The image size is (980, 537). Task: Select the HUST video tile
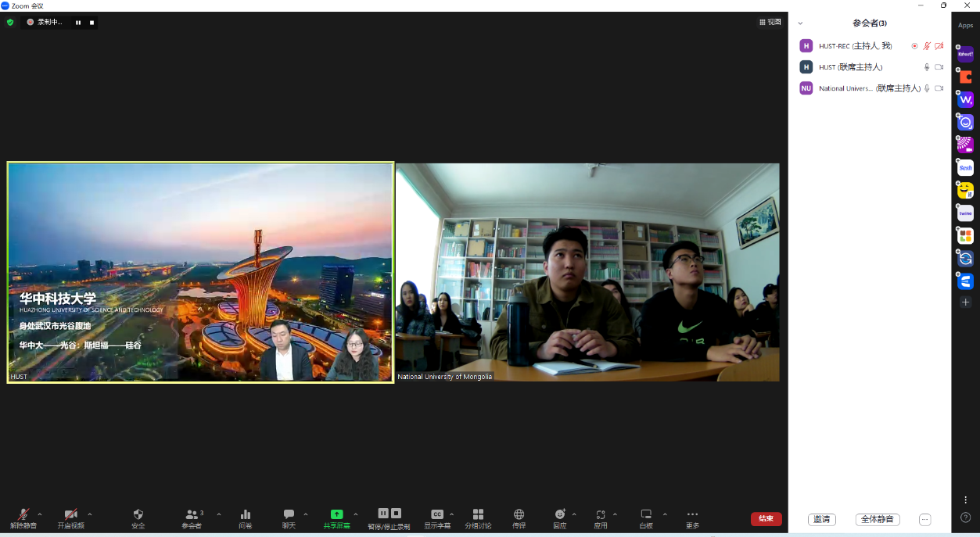[200, 272]
